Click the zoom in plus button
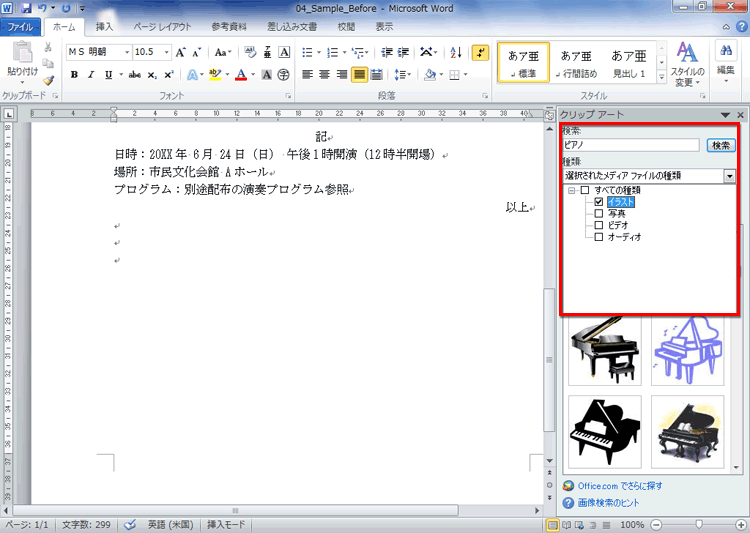The width and height of the screenshot is (750, 533). [x=741, y=525]
